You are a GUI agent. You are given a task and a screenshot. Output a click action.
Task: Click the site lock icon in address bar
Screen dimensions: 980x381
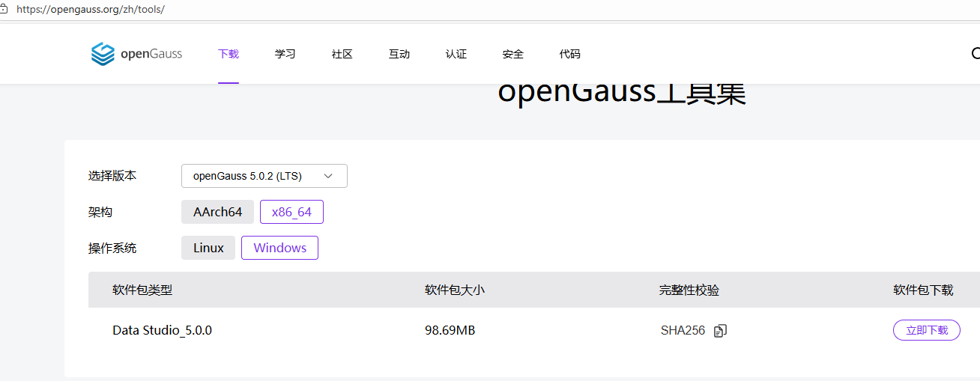(4, 10)
